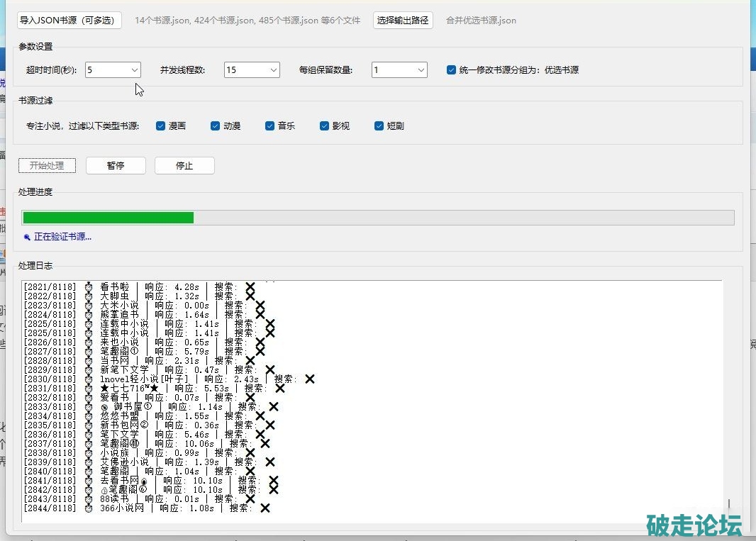Toggle the 音乐 source filter checkbox
756x541 pixels.
click(270, 126)
